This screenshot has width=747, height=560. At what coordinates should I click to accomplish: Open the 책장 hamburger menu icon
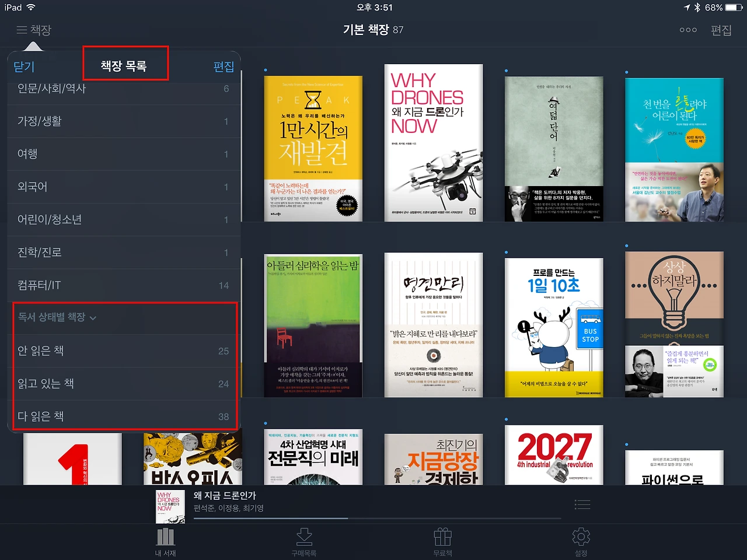(x=22, y=30)
